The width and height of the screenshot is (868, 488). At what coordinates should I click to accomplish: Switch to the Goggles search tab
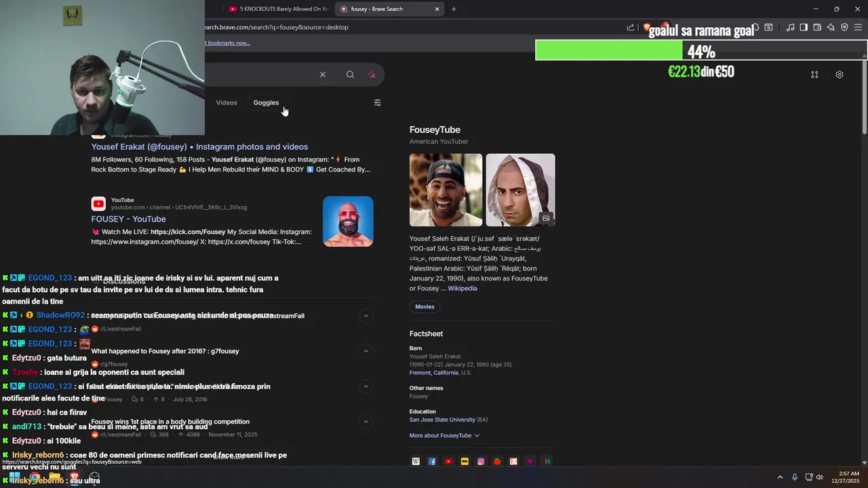click(266, 103)
